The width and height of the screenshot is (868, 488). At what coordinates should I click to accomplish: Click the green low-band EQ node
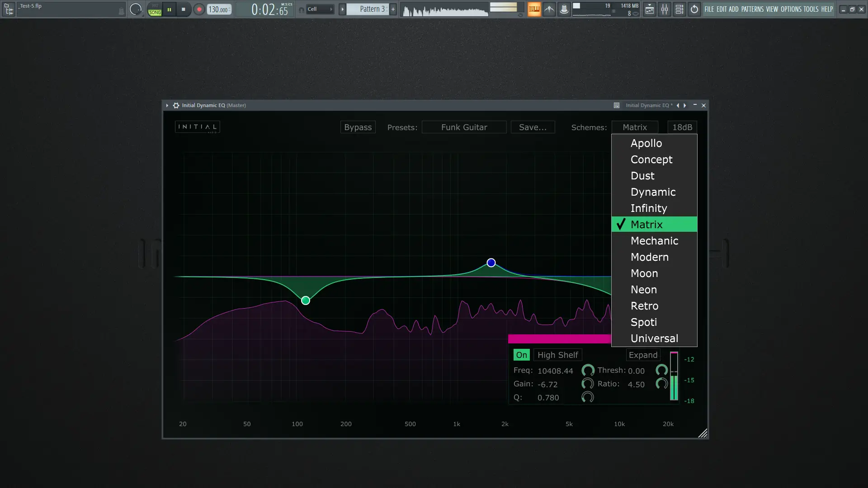click(306, 300)
